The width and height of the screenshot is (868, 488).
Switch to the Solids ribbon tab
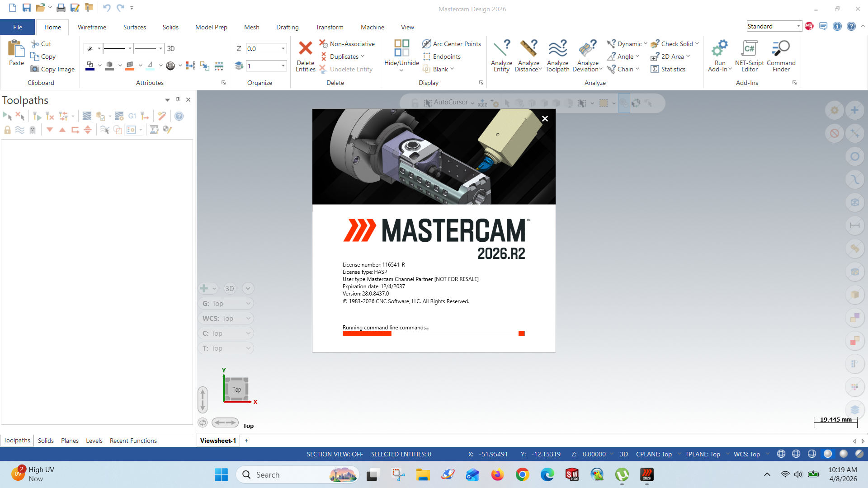[170, 27]
